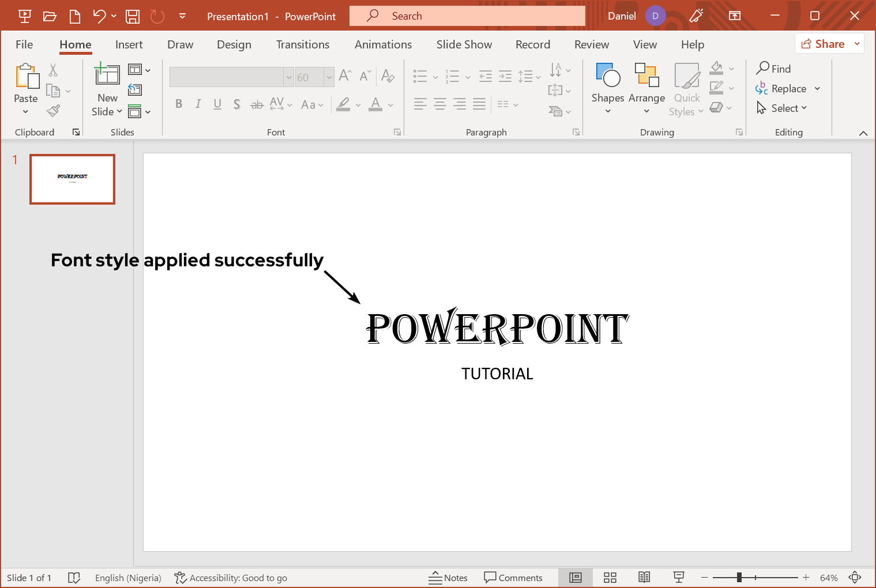Image resolution: width=876 pixels, height=588 pixels.
Task: Select the slide 1 thumbnail
Action: [72, 179]
